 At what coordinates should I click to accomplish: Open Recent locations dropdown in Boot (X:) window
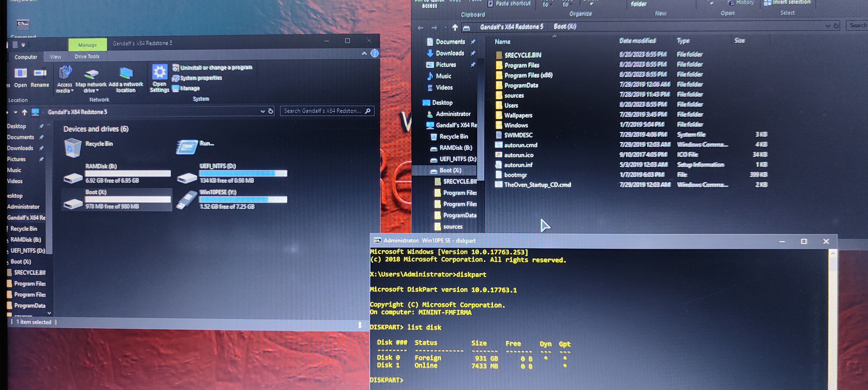445,28
